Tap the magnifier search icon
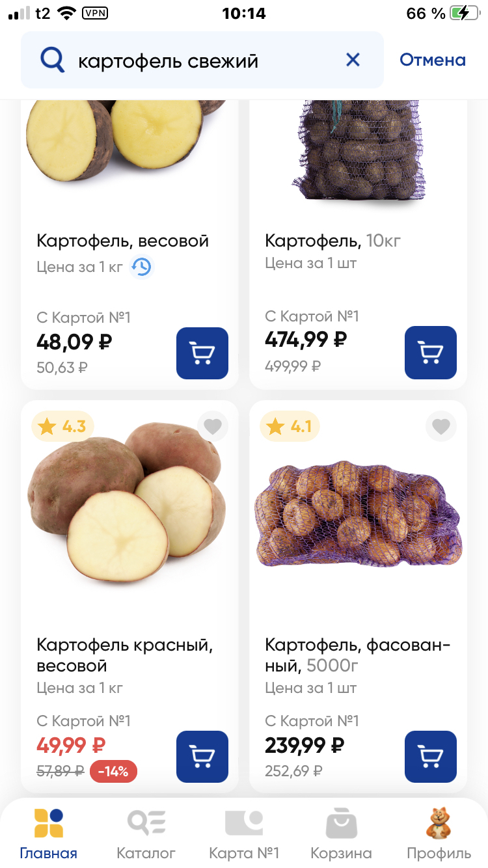The width and height of the screenshot is (488, 868). (52, 61)
